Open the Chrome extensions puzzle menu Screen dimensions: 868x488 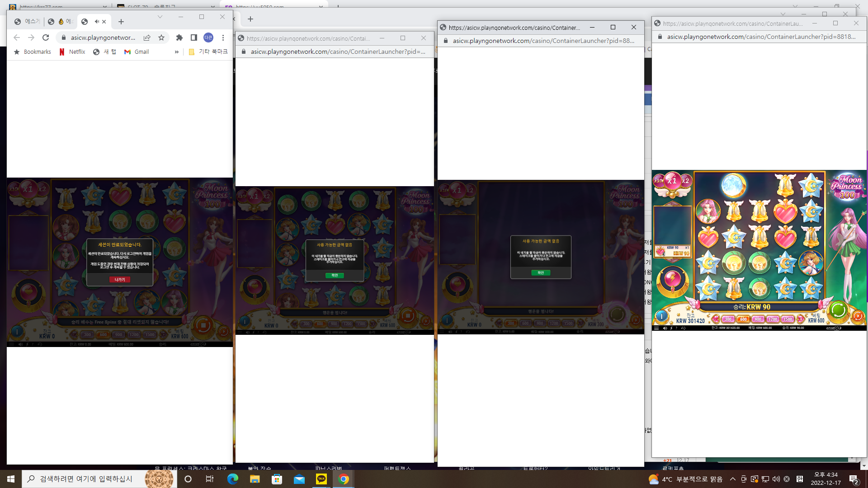click(x=179, y=38)
